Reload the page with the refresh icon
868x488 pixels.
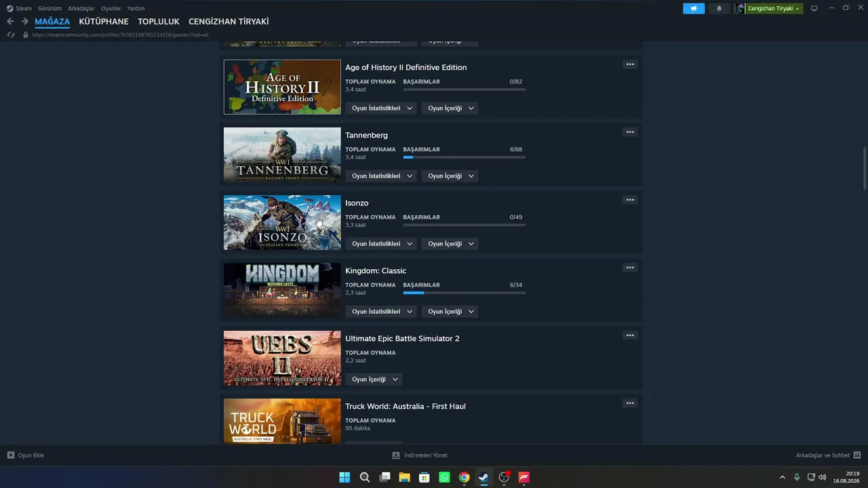coord(10,35)
